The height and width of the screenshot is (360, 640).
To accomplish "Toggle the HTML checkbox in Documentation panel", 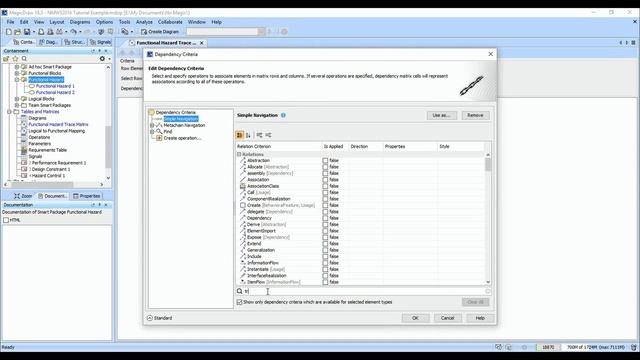I will (x=6, y=220).
